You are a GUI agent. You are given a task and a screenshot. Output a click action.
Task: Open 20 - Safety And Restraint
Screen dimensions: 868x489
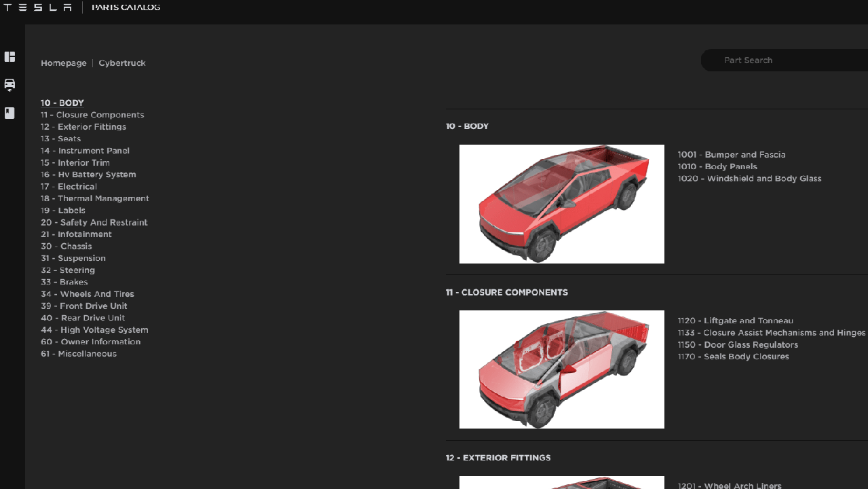94,223
